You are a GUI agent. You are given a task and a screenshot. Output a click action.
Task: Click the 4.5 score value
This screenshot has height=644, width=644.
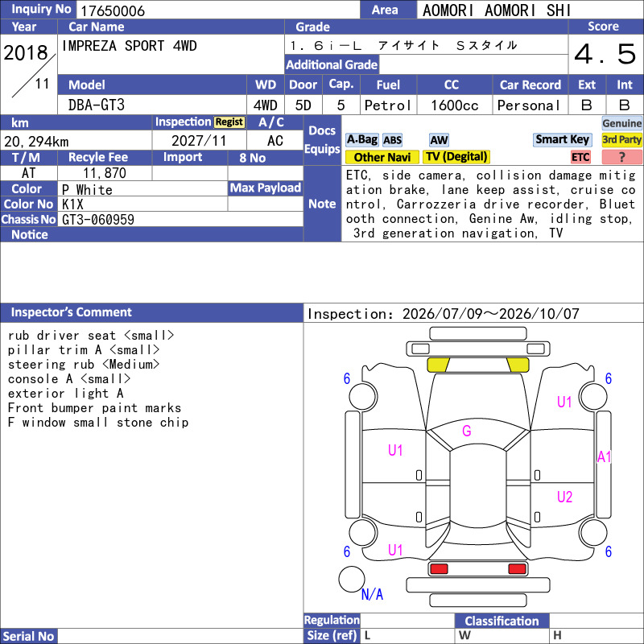coord(605,54)
